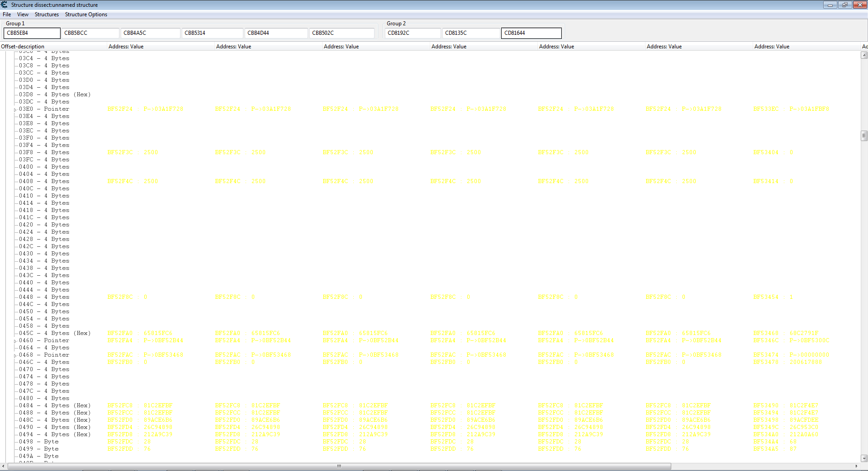The width and height of the screenshot is (868, 471).
Task: Select the 03D8 - 4 Bytes (Hex) row
Action: [x=55, y=94]
